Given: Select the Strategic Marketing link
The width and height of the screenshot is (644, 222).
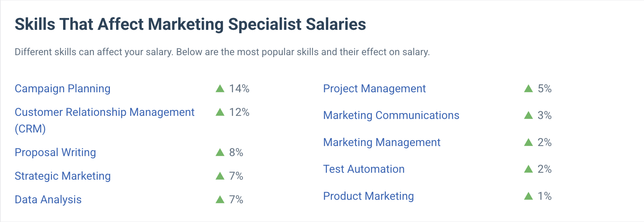Looking at the screenshot, I should [x=63, y=176].
